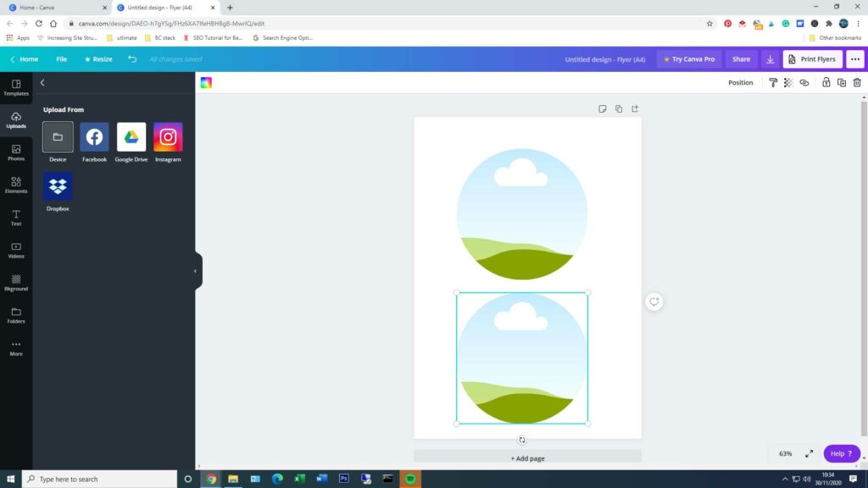Toggle fullscreen presentation mode
Screen dimensions: 868x488
809,453
